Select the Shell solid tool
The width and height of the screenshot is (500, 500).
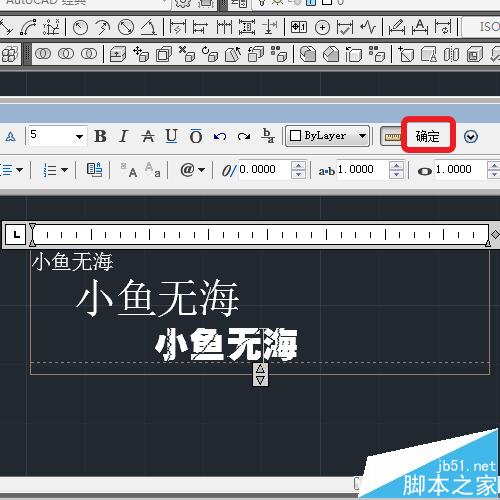pos(475,54)
